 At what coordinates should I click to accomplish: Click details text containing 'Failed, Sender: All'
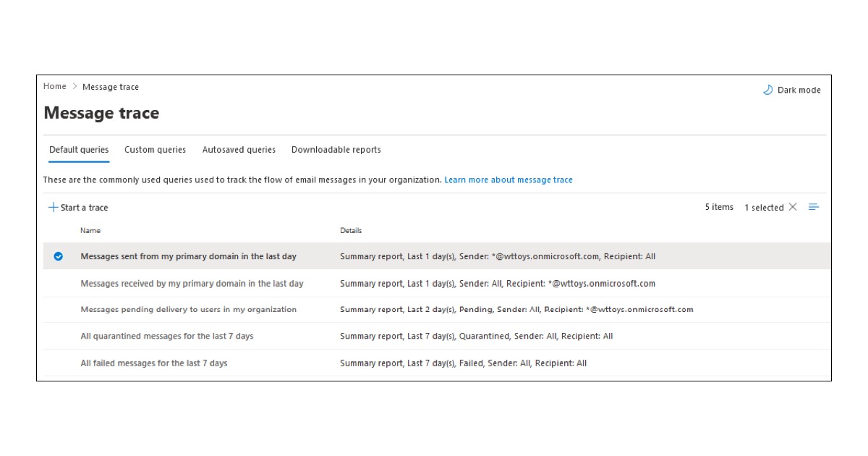[464, 363]
